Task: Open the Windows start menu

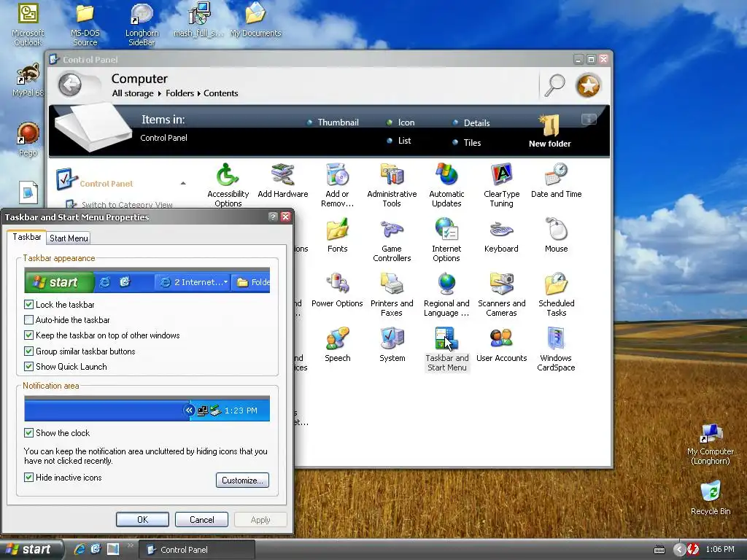Action: 31,550
